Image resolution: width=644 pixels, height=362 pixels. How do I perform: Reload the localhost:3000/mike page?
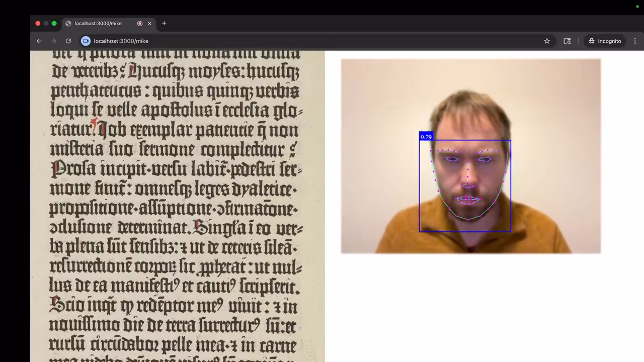pos(68,41)
